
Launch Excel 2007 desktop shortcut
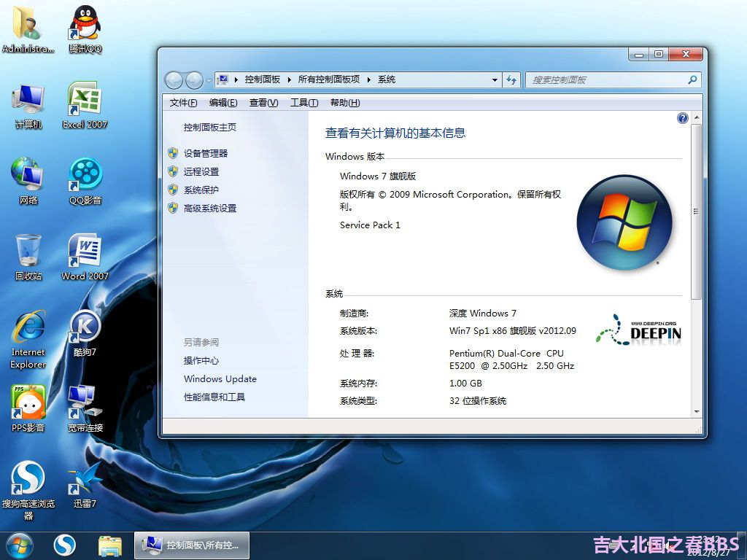[x=85, y=106]
